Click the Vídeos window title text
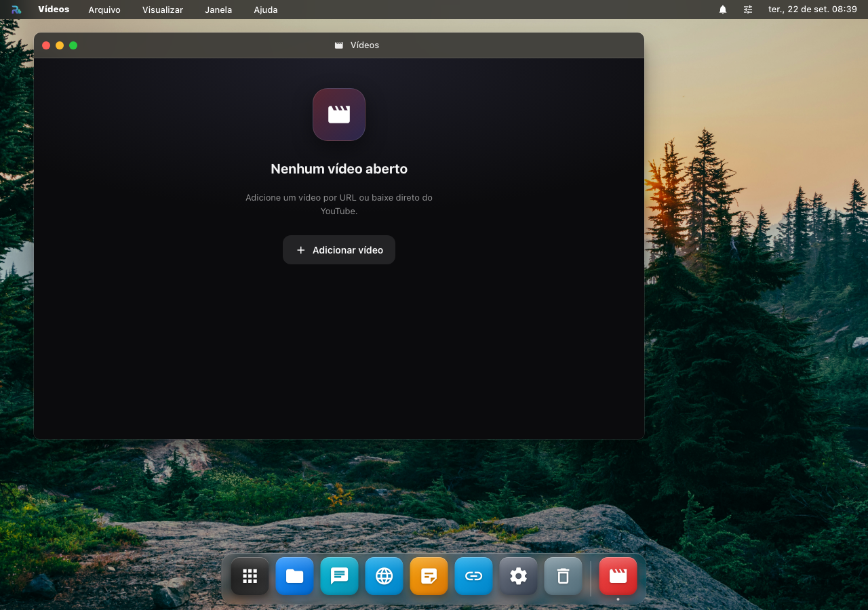This screenshot has height=610, width=868. 365,45
